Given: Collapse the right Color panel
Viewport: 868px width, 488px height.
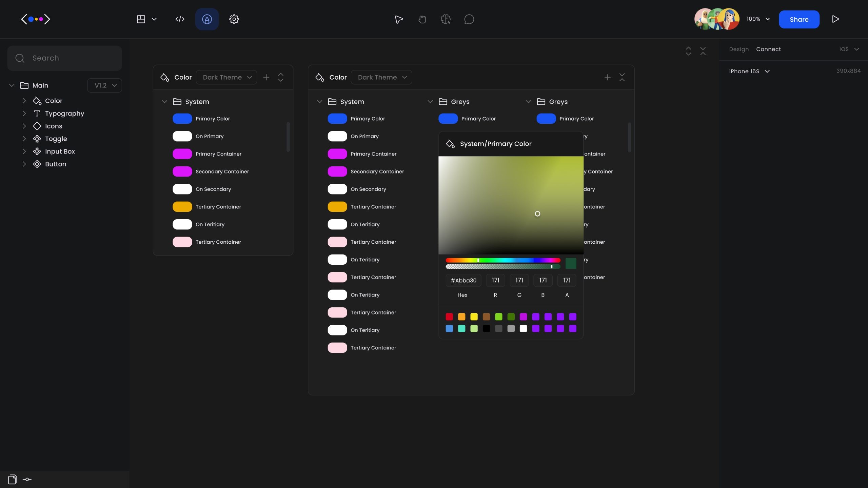Looking at the screenshot, I should pos(622,77).
